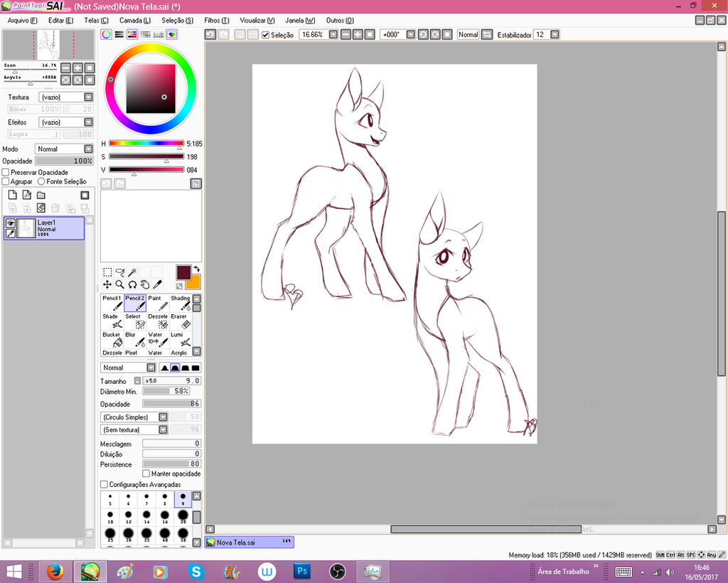
Task: Open the Arquivo menu
Action: tap(22, 21)
